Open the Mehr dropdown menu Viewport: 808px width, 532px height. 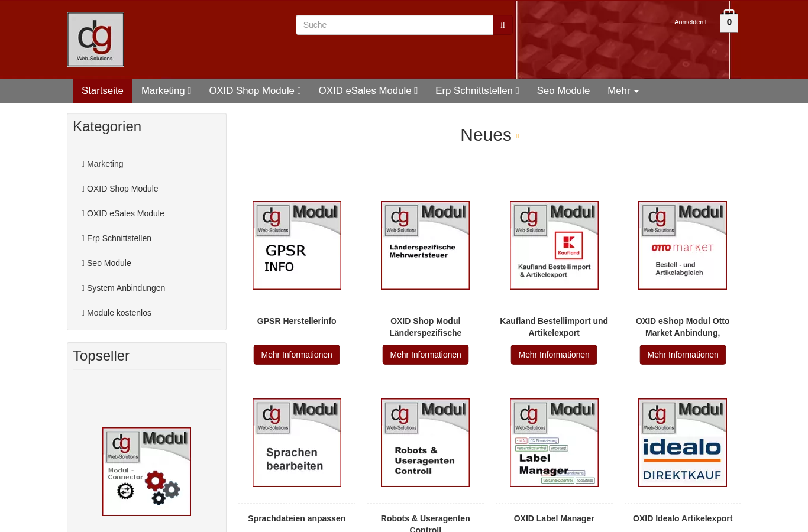(x=623, y=91)
